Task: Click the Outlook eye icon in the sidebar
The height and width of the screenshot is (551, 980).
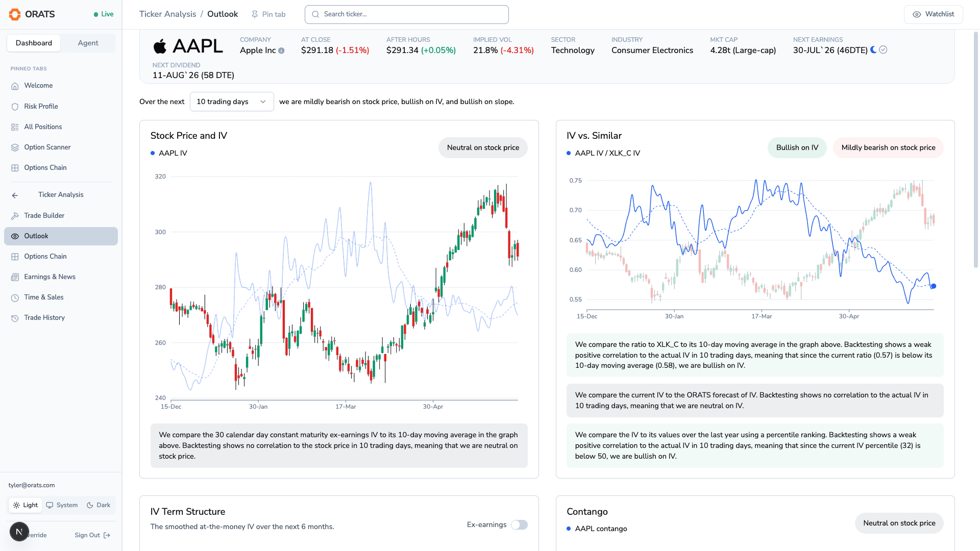Action: click(15, 236)
